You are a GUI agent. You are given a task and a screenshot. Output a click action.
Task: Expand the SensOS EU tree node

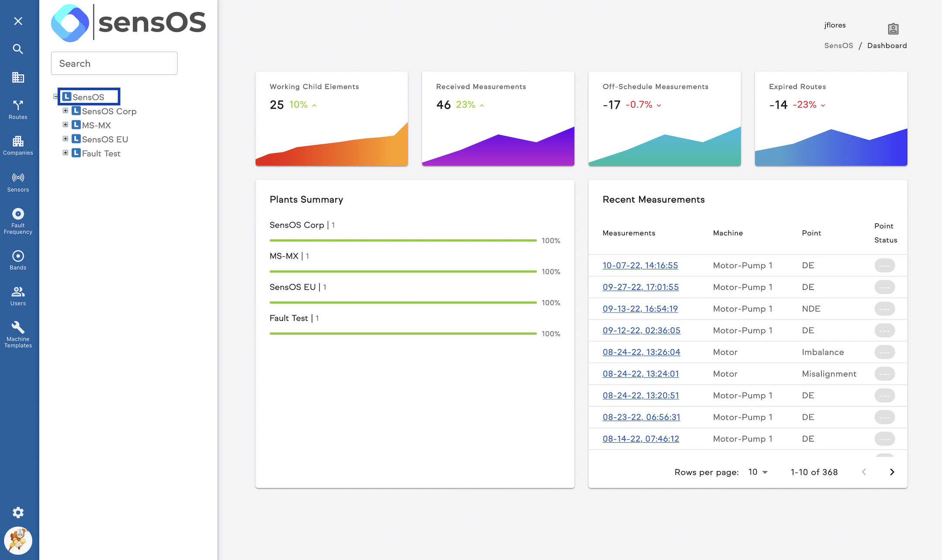click(65, 139)
